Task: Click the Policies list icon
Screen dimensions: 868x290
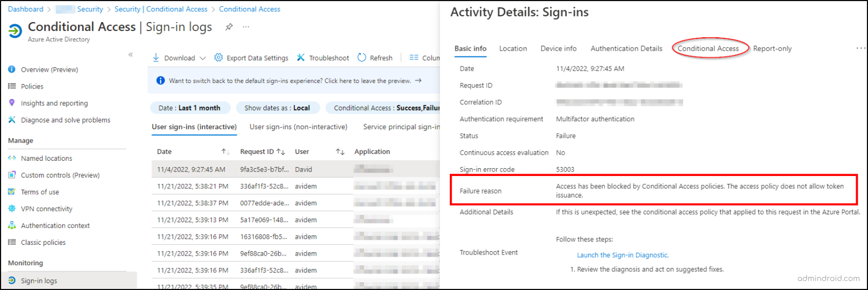Action: point(12,86)
